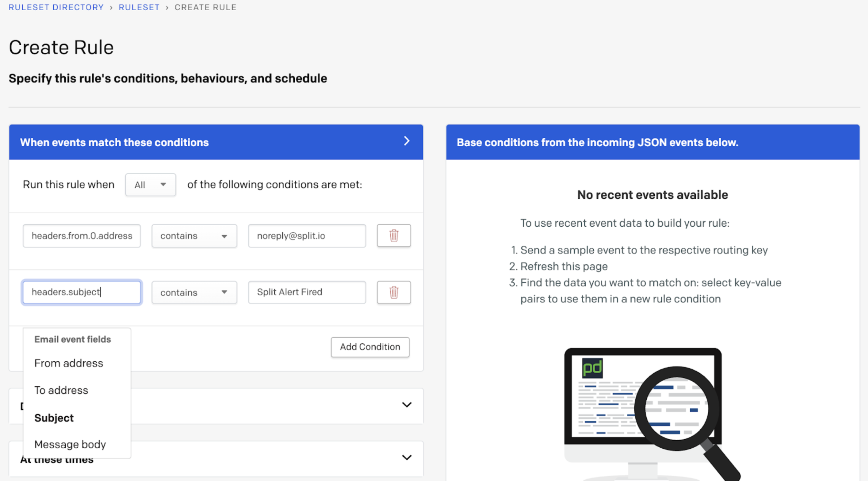Choose 'To address' from email event fields
This screenshot has width=868, height=481.
coord(61,390)
